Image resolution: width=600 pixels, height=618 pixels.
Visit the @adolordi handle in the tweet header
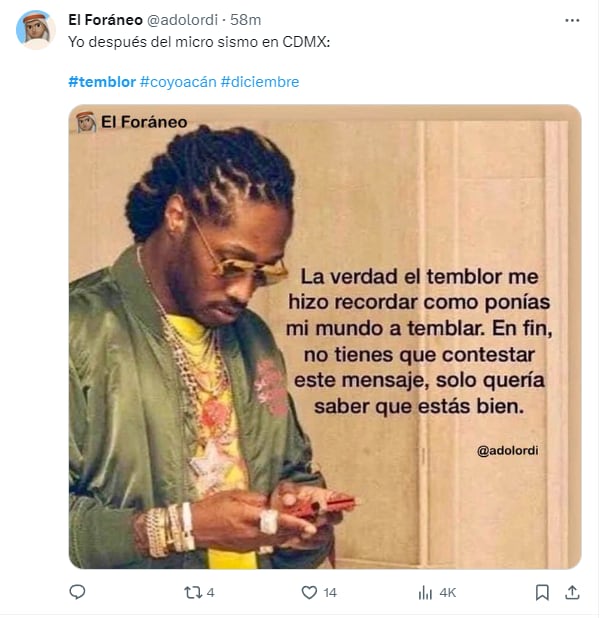pos(182,20)
